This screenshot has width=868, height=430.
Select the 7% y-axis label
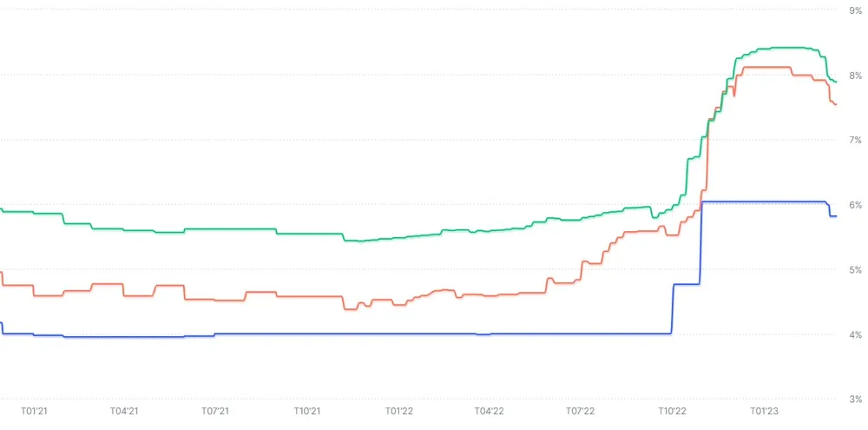tap(855, 140)
